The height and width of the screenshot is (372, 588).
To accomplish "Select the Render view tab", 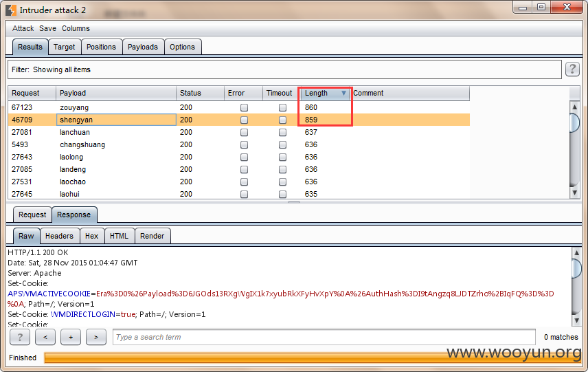I will 152,236.
